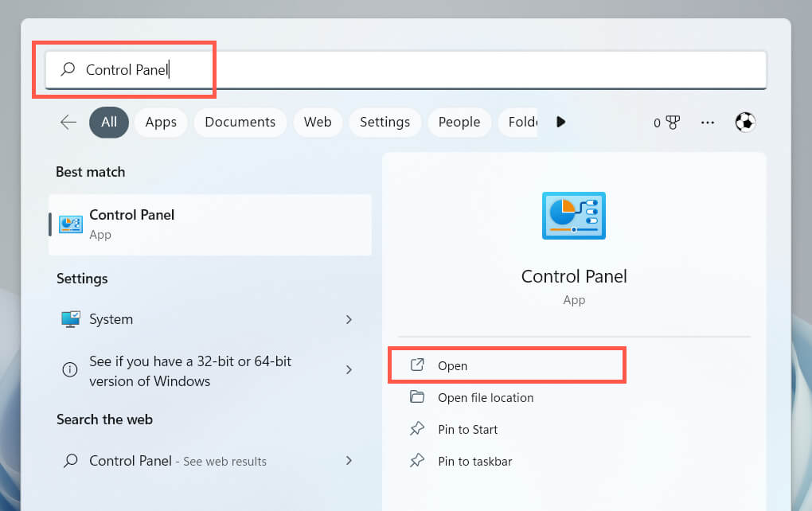Click Open file location

pyautogui.click(x=485, y=398)
